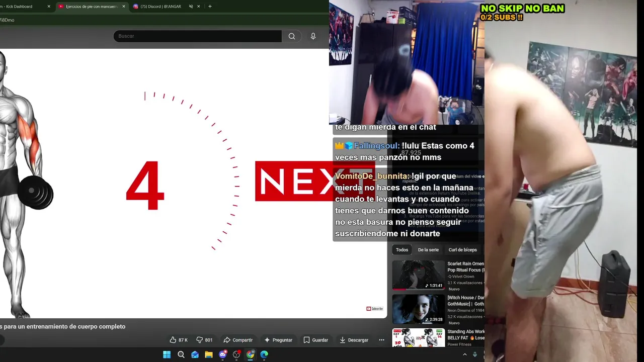This screenshot has height=362, width=644.
Task: Open the Scarlet Rain Omen video thumbnail
Action: [419, 275]
